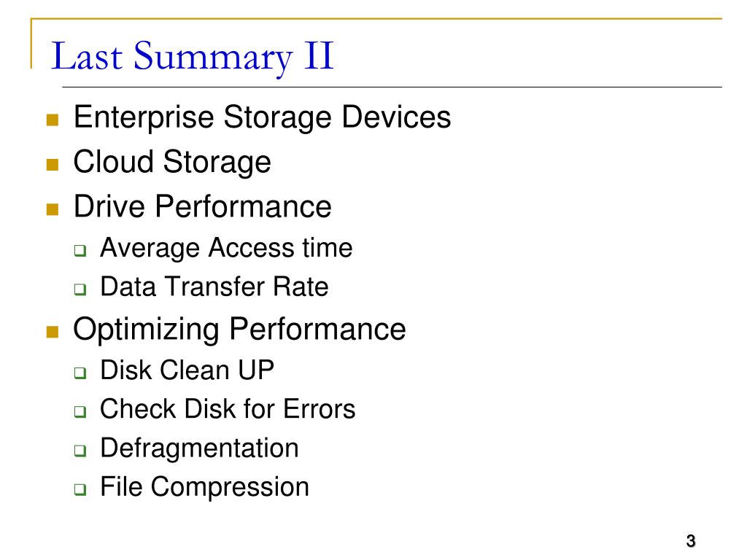Click the hollow box bullet beside Average Access time
747x560 pixels.
coord(80,251)
